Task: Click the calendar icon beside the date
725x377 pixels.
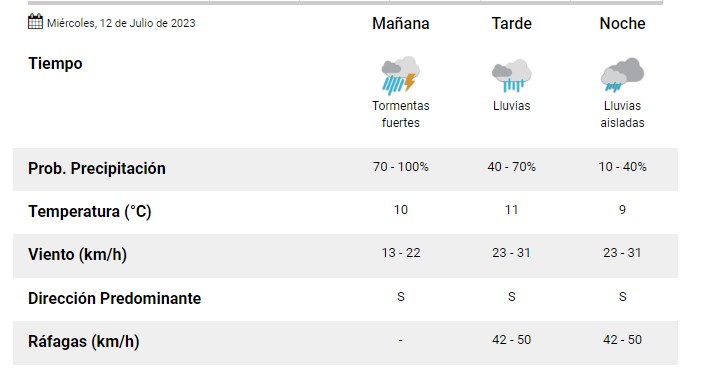Action: [x=36, y=22]
